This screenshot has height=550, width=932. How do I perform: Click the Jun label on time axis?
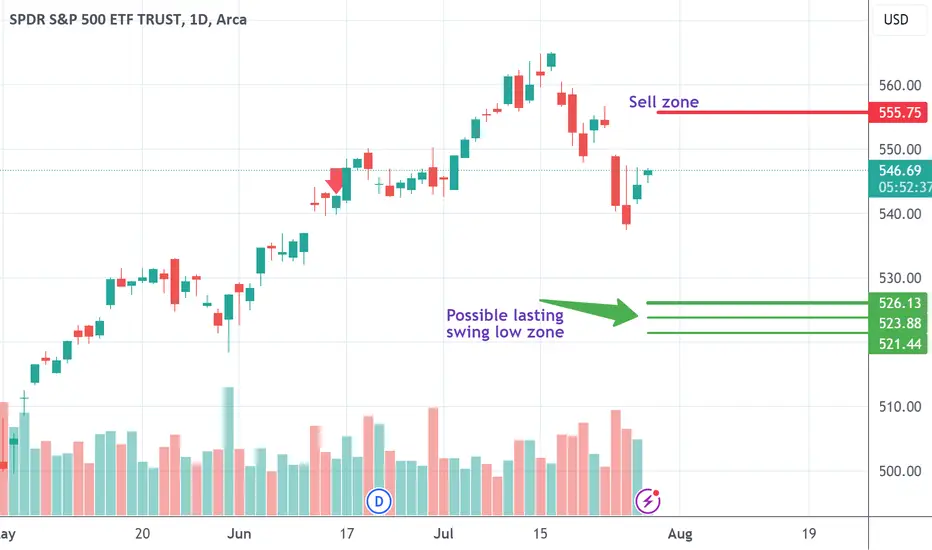click(239, 534)
